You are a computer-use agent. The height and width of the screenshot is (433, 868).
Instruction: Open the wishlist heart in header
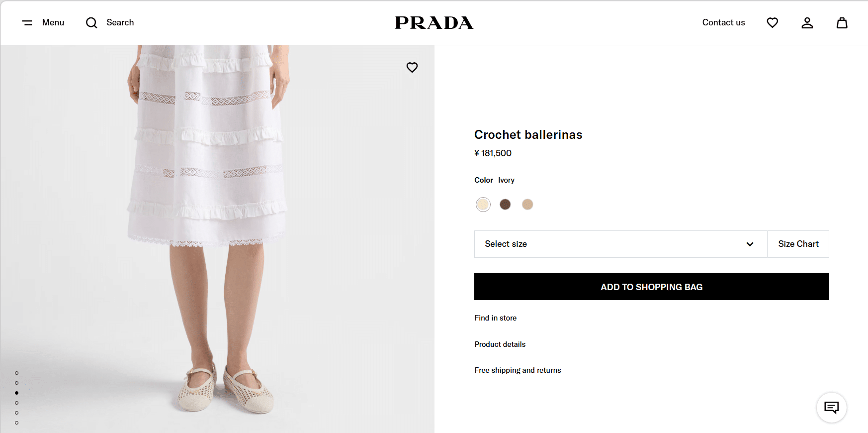click(x=772, y=23)
